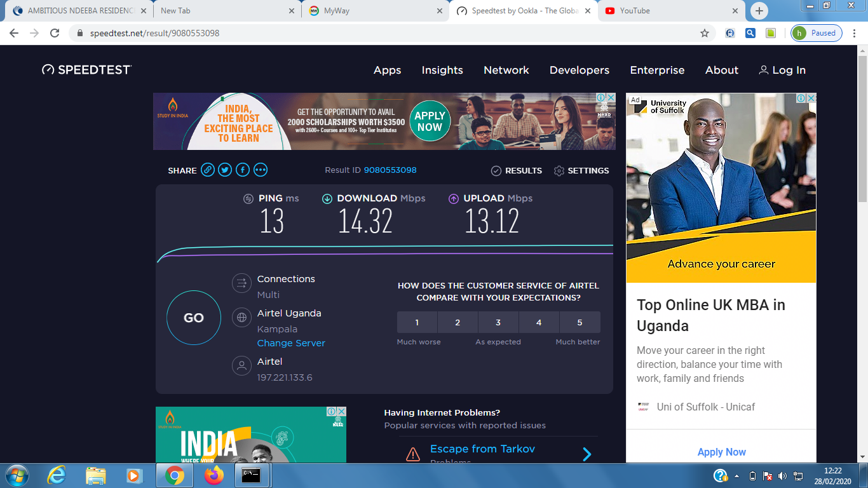Select rating 3 As expected

click(498, 322)
